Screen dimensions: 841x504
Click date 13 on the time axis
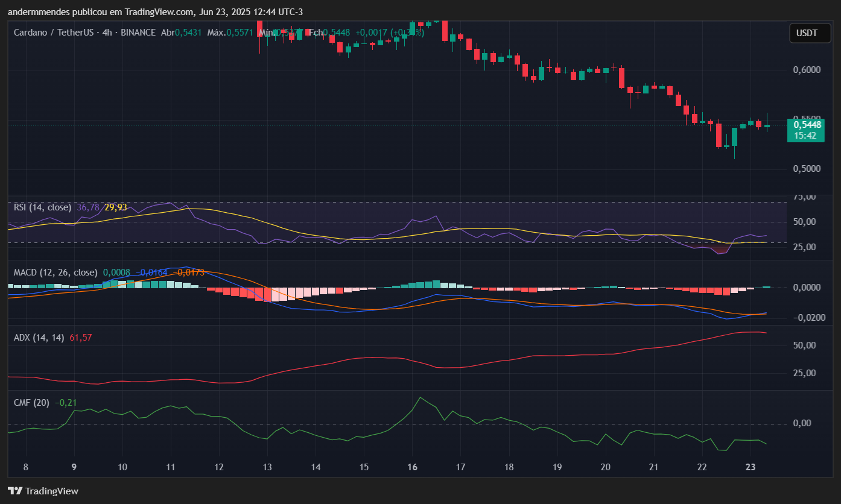[267, 467]
